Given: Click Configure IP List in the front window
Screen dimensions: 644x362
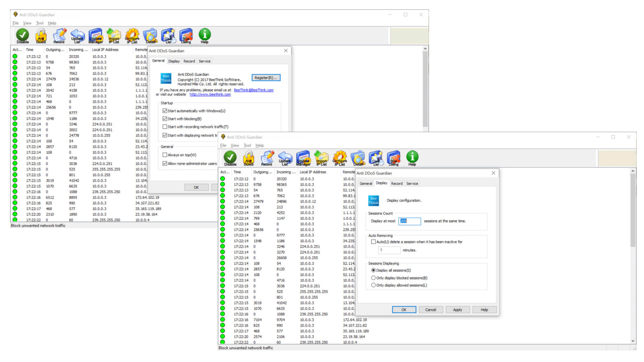Looking at the screenshot, I should tap(340, 158).
